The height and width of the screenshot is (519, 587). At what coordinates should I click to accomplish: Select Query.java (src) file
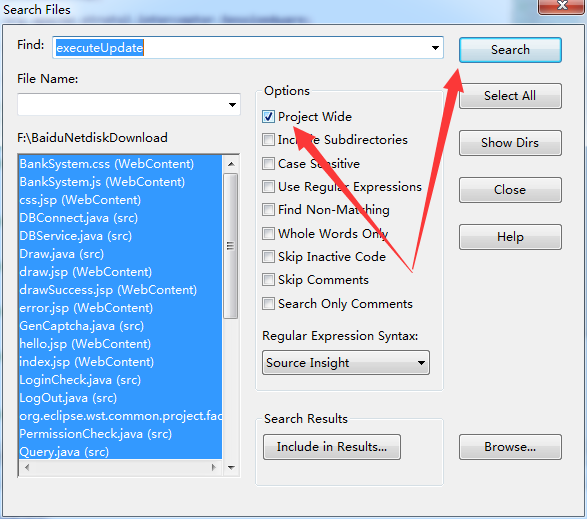pos(120,451)
